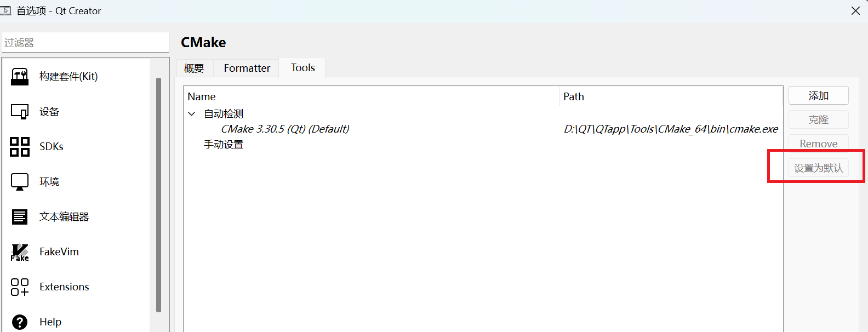Open the SDKs grid icon

pyautogui.click(x=20, y=147)
